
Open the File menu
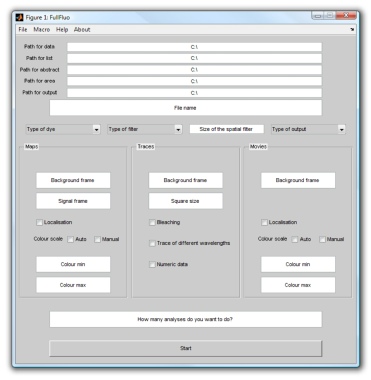point(23,30)
